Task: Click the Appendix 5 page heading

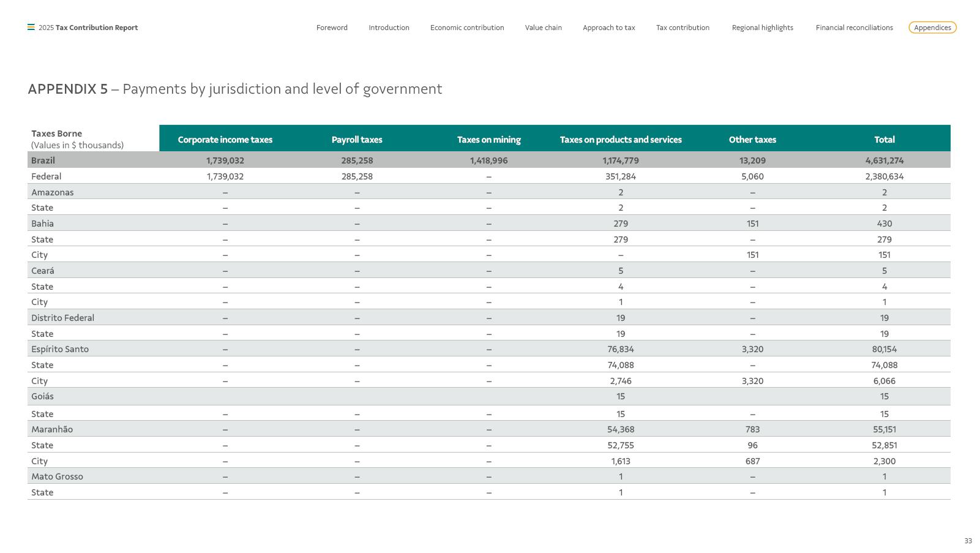Action: tap(234, 89)
